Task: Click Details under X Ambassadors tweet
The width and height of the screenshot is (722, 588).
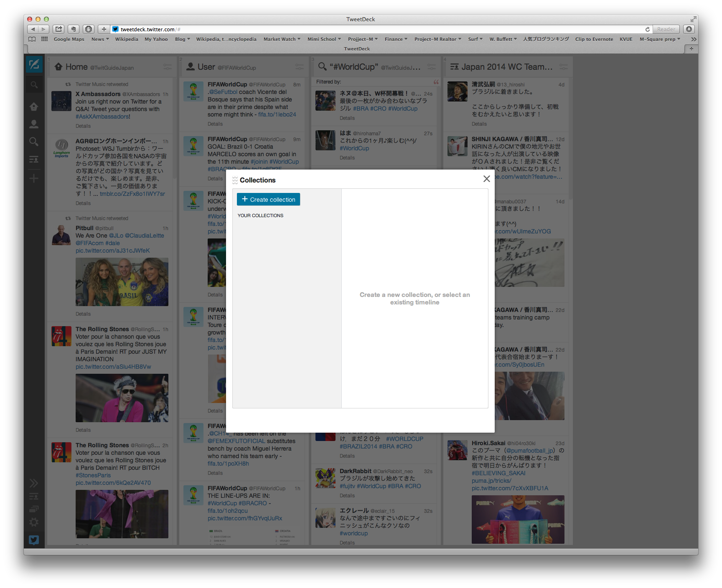Action: coord(83,126)
